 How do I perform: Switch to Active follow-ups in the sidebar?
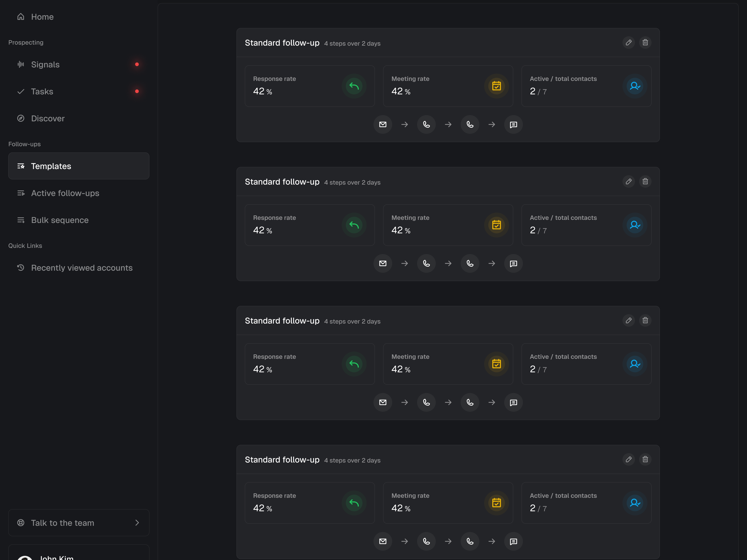pyautogui.click(x=65, y=193)
